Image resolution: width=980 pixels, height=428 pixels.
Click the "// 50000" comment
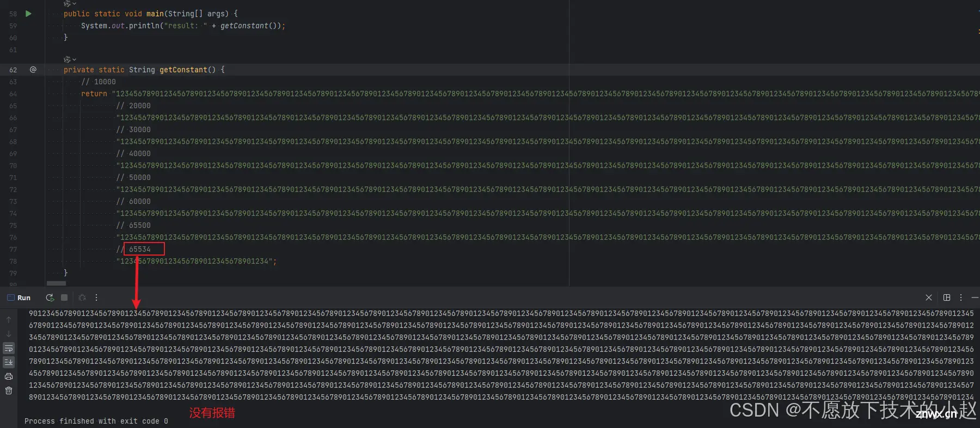(x=133, y=177)
